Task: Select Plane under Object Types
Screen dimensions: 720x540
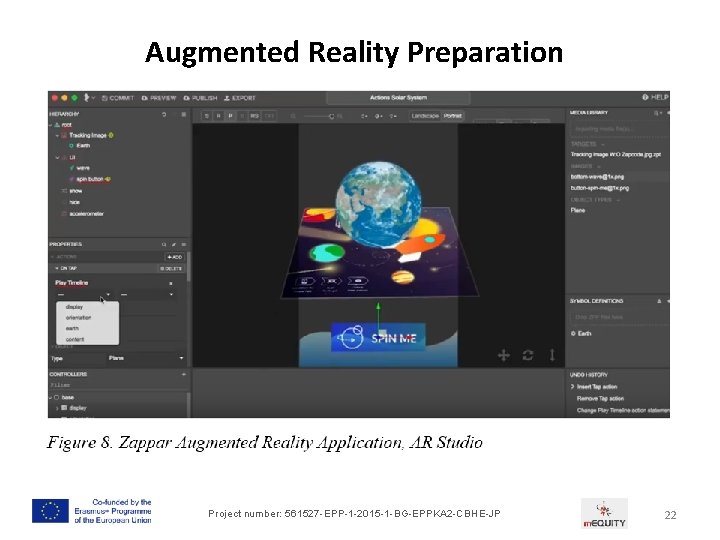Action: (578, 210)
